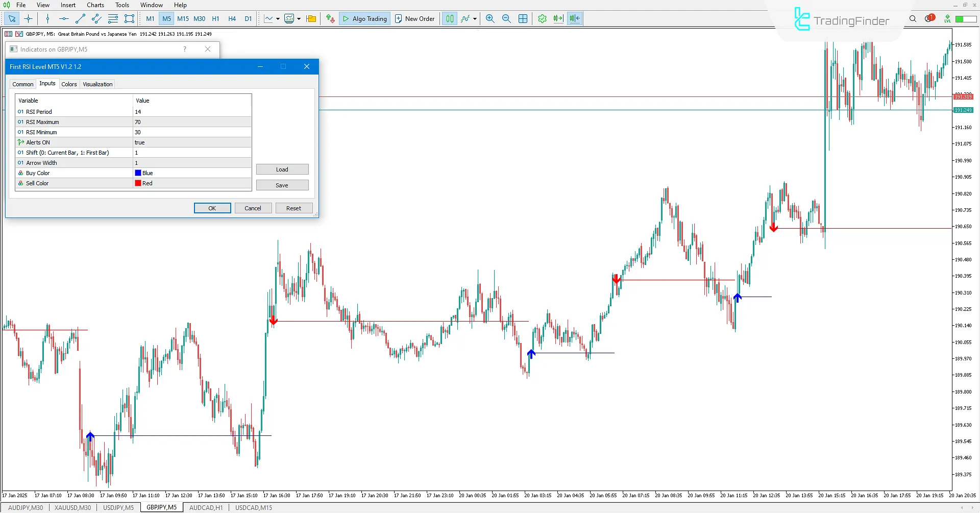Save the indicator settings

pos(282,185)
